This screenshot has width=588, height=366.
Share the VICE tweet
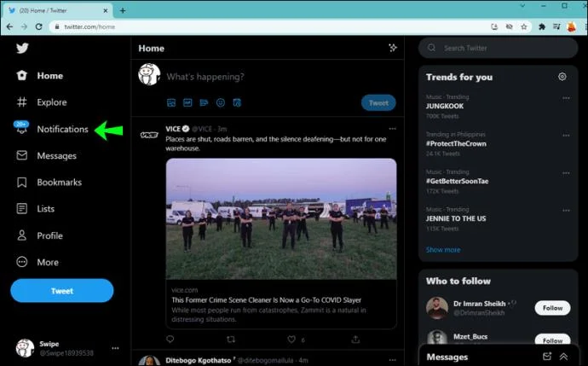[x=355, y=340]
